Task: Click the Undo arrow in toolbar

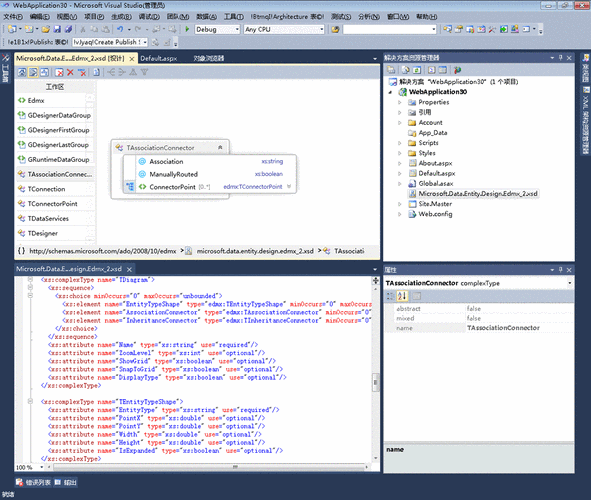Action: tap(120, 29)
